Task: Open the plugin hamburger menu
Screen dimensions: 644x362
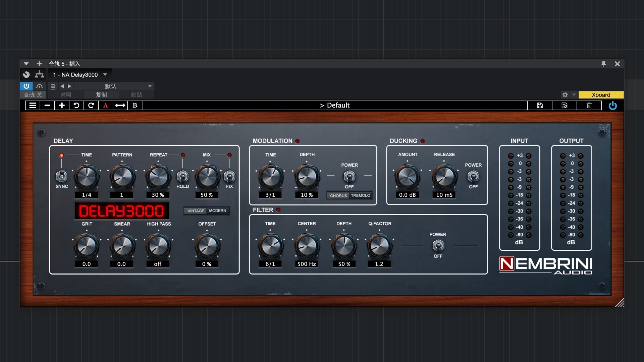Action: click(x=33, y=105)
